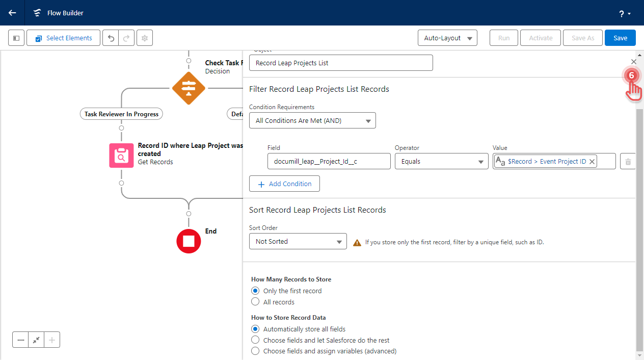Toggle the toolbox sidebar panel icon
The height and width of the screenshot is (360, 644).
tap(16, 38)
